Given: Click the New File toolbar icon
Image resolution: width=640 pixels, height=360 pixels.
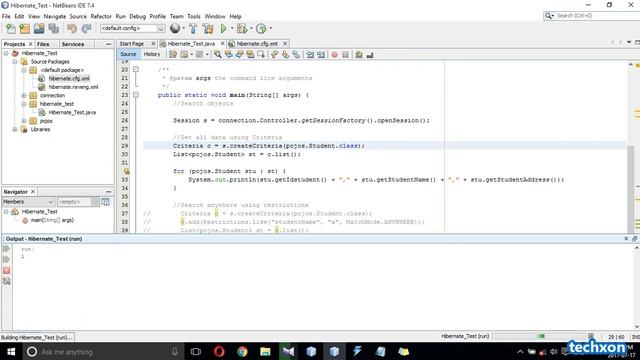Looking at the screenshot, I should (11, 29).
